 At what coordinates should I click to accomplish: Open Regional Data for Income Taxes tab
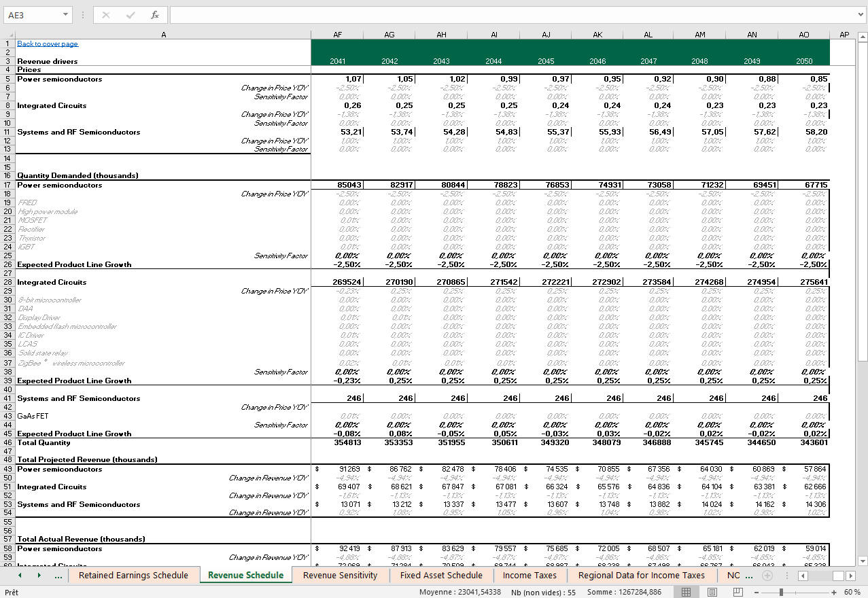642,576
